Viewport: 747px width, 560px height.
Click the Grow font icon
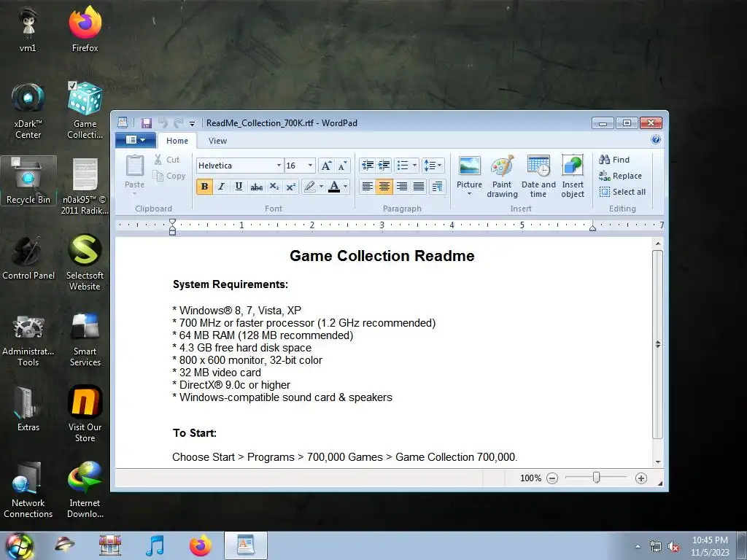click(326, 166)
